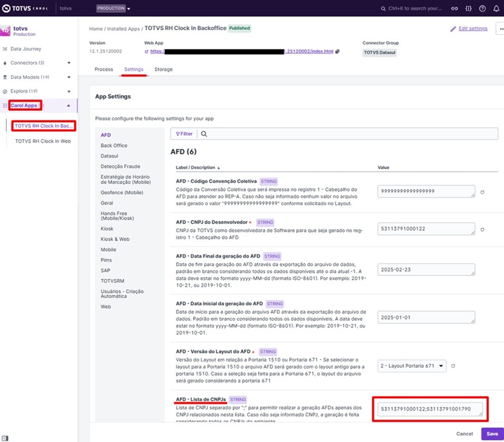Expand the Data Models (19) menu
This screenshot has height=442, width=504.
(x=69, y=77)
